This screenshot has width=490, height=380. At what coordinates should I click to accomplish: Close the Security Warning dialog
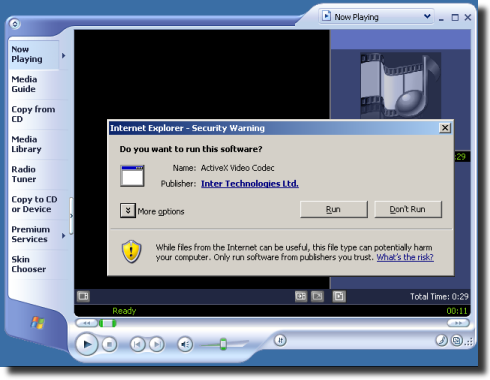pos(445,128)
